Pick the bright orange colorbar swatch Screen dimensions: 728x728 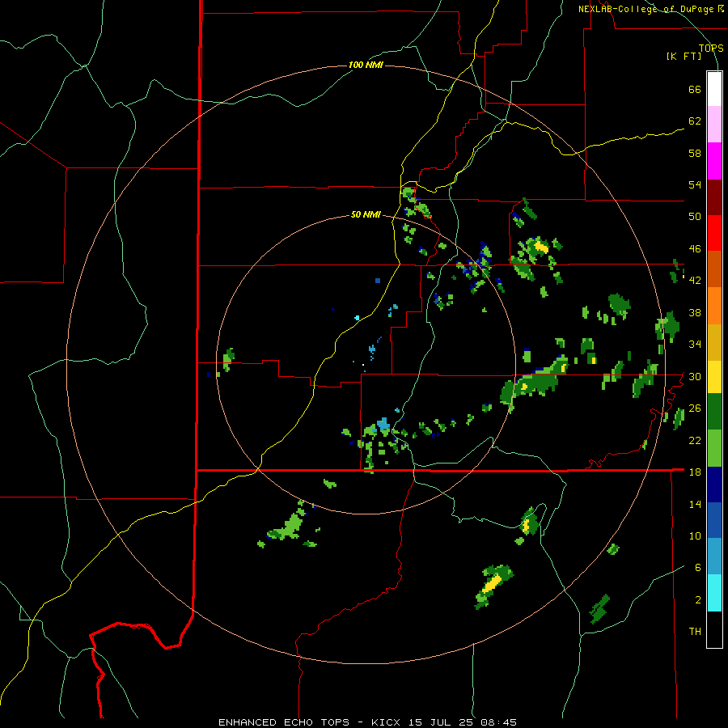coord(714,306)
